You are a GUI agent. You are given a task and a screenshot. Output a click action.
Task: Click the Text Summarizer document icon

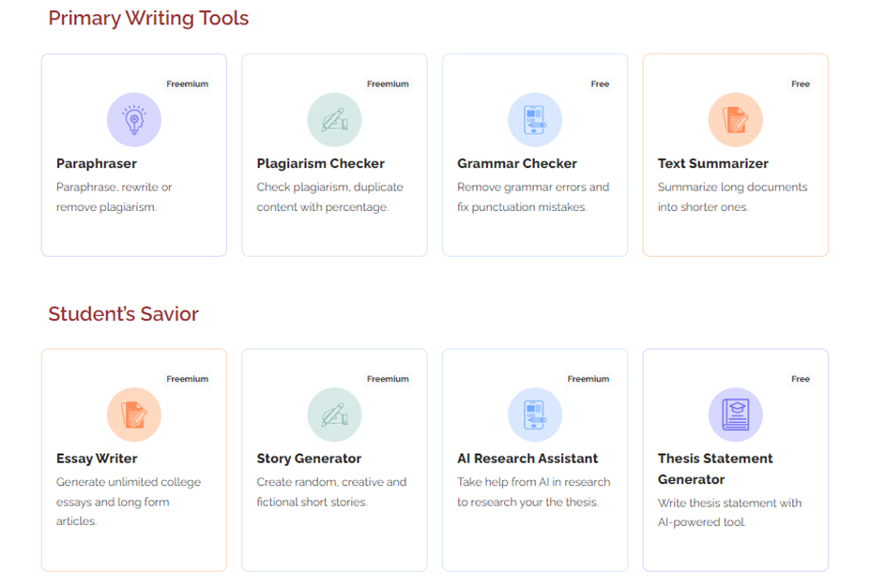pyautogui.click(x=736, y=120)
